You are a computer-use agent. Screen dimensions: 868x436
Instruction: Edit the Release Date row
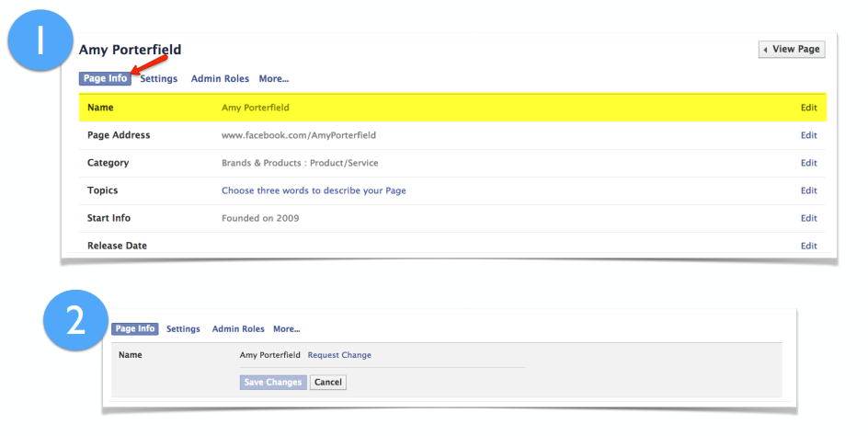(809, 246)
